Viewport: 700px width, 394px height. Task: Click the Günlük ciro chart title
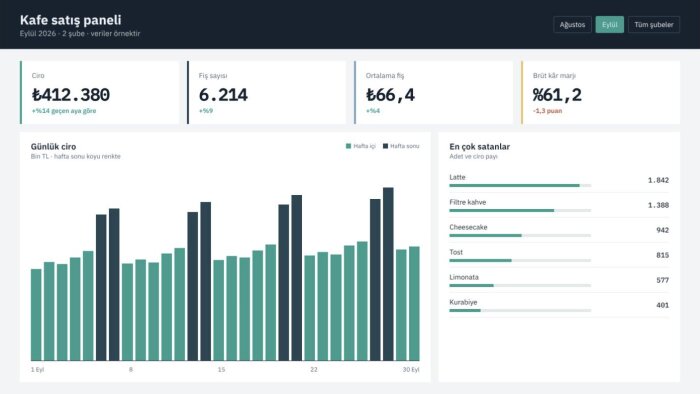coord(53,146)
